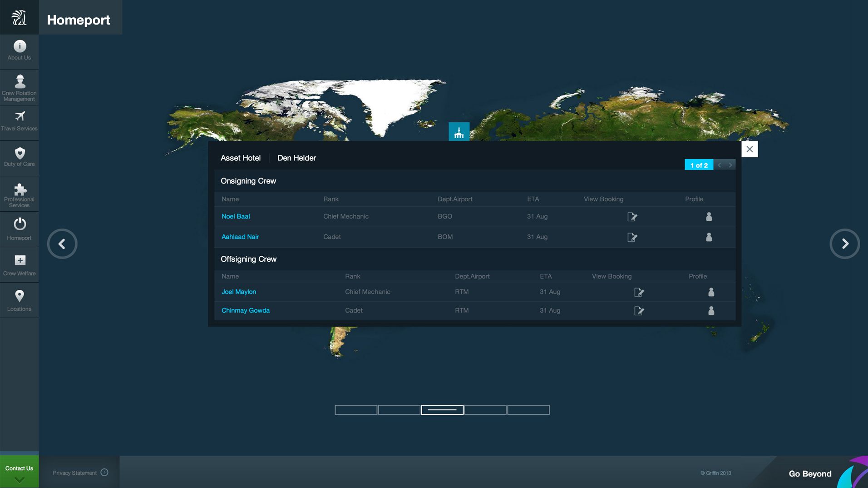This screenshot has height=488, width=868.
Task: Go to next page in panel pager
Action: [730, 165]
